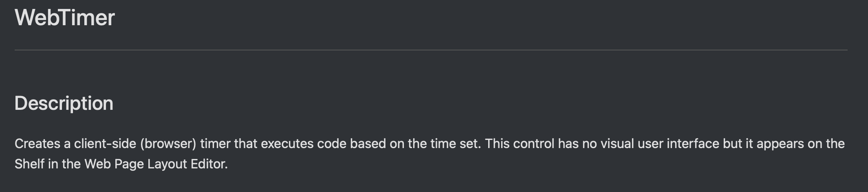
Task: Click the WebTimer page title
Action: 65,18
